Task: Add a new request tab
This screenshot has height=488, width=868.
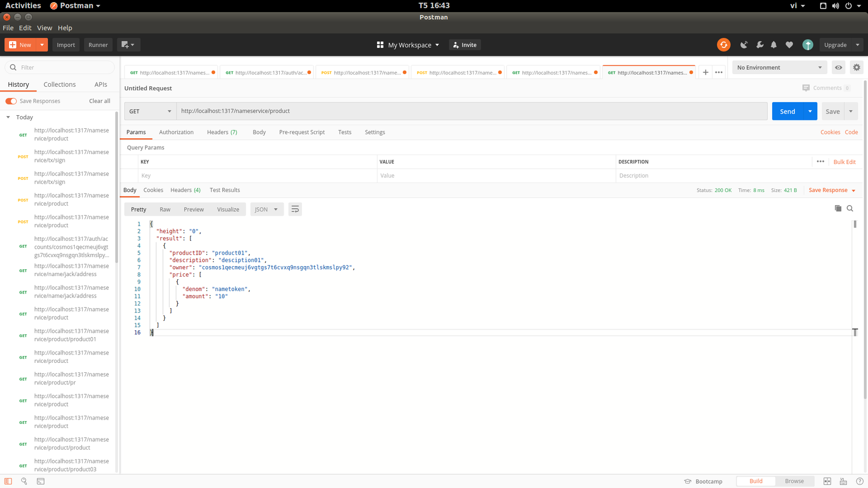Action: (705, 72)
